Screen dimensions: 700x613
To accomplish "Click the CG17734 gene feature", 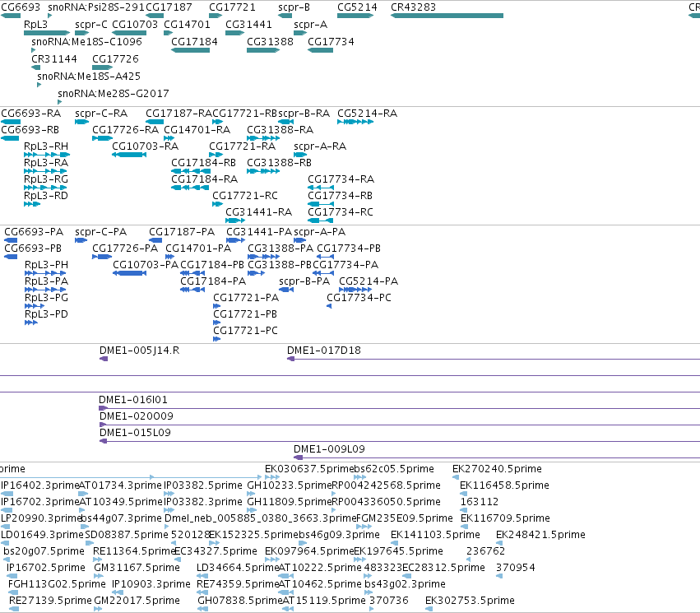I will pyautogui.click(x=321, y=50).
